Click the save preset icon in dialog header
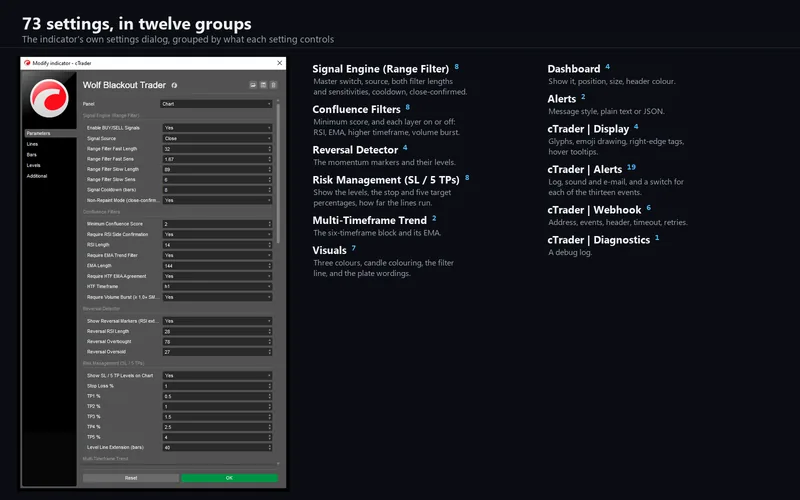800x500 pixels. tap(263, 85)
